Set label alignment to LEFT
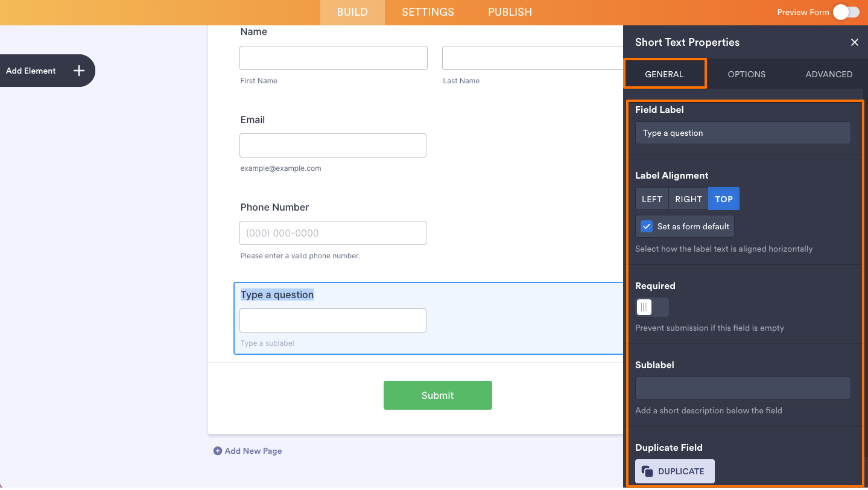This screenshot has width=868, height=490. [x=652, y=199]
